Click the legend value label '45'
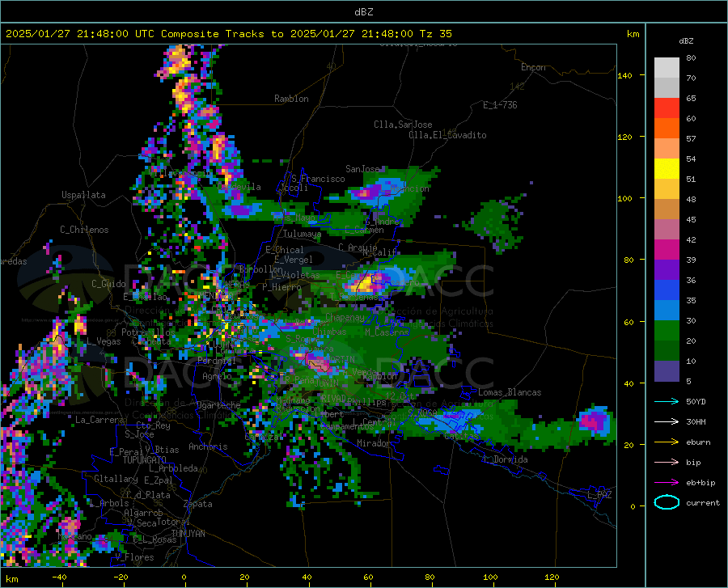 point(691,219)
